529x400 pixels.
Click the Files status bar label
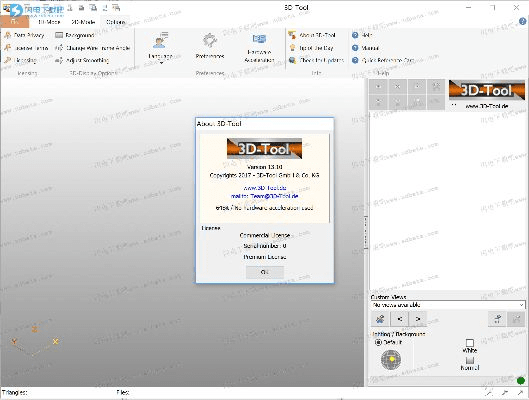tap(123, 392)
